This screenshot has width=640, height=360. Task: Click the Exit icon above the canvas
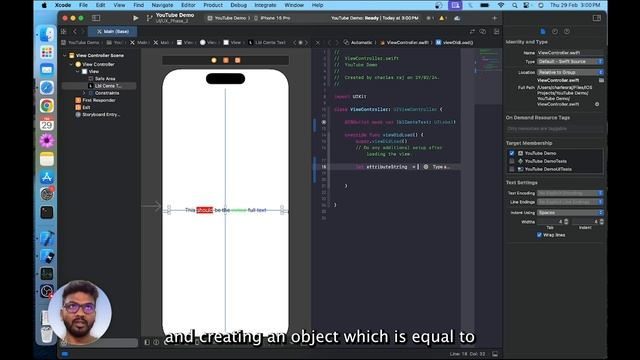coord(238,60)
